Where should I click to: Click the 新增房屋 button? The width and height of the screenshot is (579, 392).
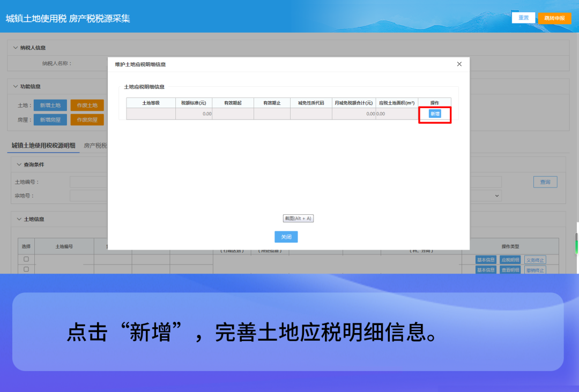click(50, 120)
